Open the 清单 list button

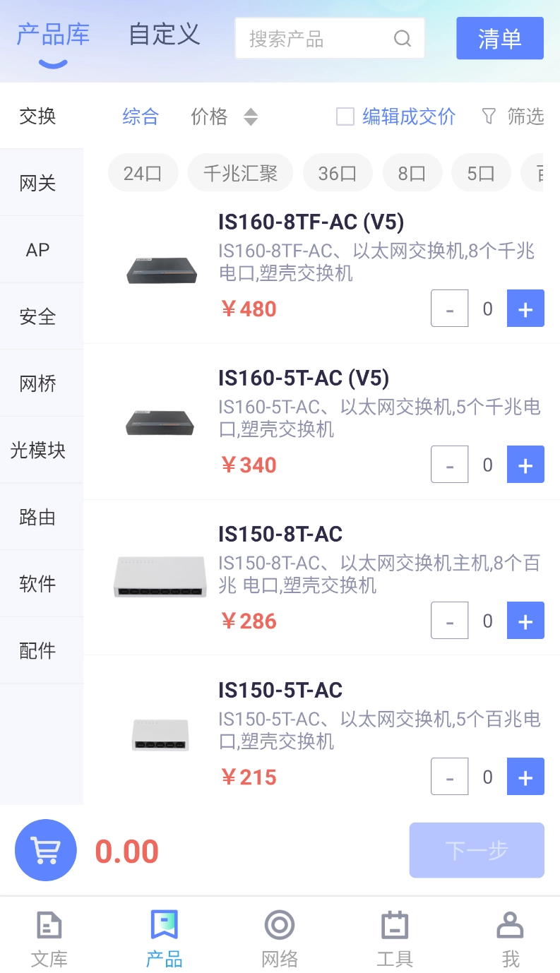click(499, 38)
